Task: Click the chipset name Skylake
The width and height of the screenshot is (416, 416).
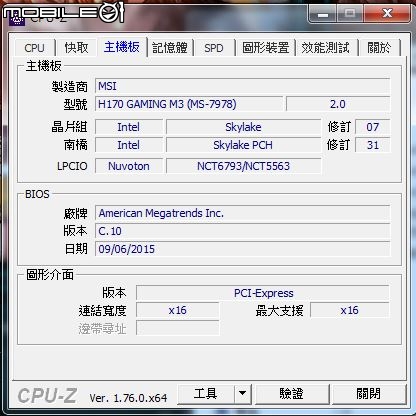Action: (243, 127)
